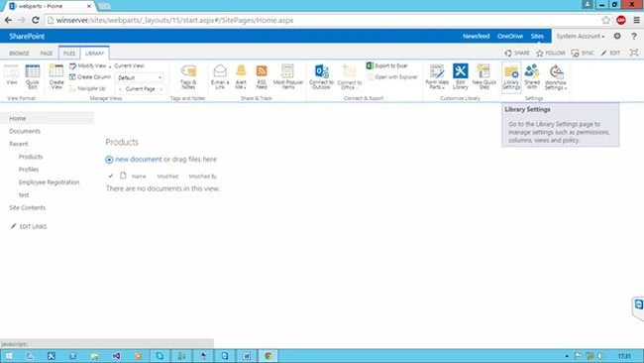The image size is (644, 363).
Task: Open the System Account menu
Action: pos(581,36)
